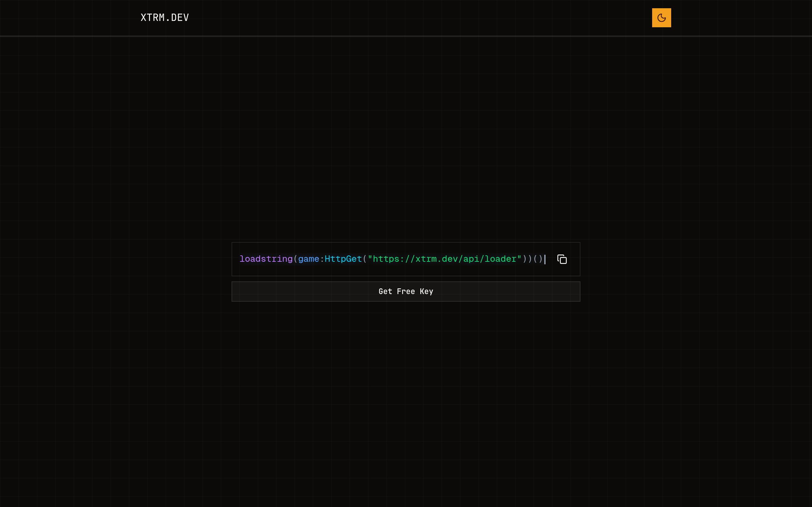Viewport: 812px width, 507px height.
Task: Click the crescent moon inside the orange square
Action: coord(661,17)
